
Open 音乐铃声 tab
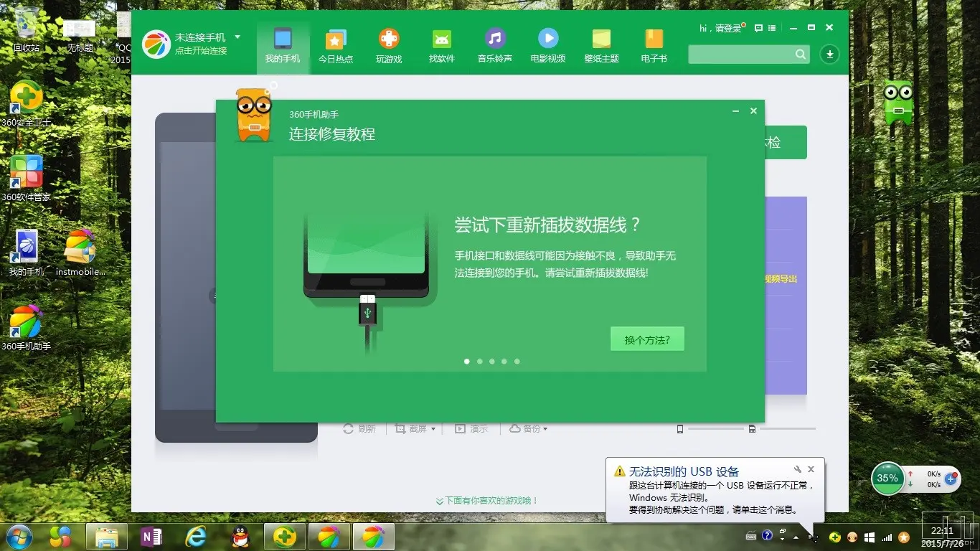click(495, 46)
